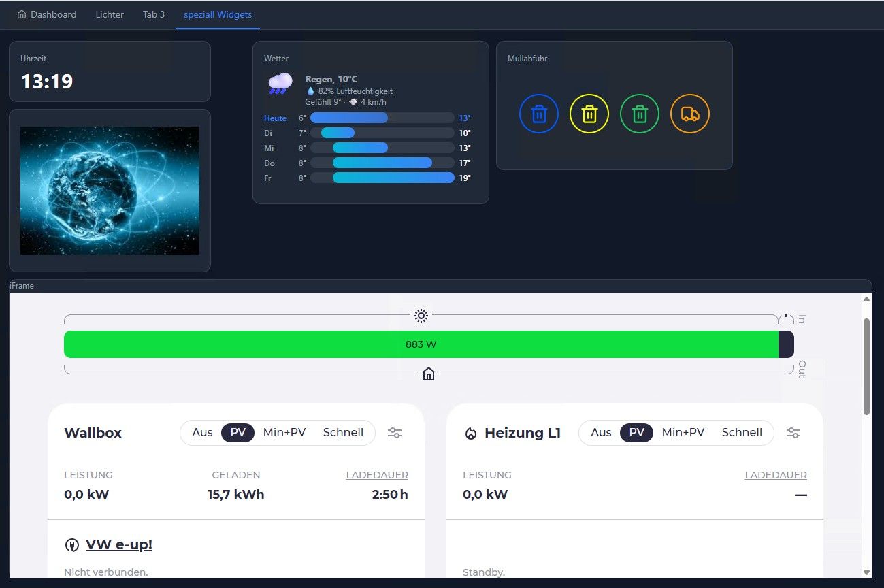Go to Tab 3

[x=154, y=14]
